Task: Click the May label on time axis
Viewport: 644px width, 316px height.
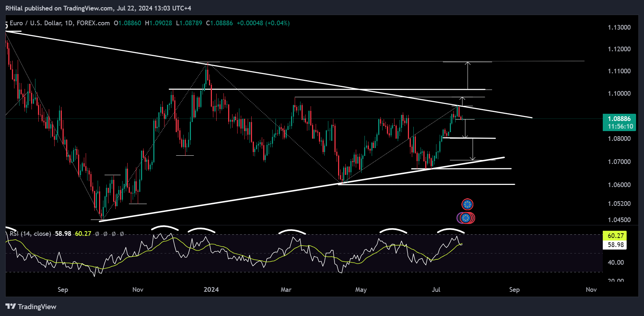Action: [x=361, y=290]
